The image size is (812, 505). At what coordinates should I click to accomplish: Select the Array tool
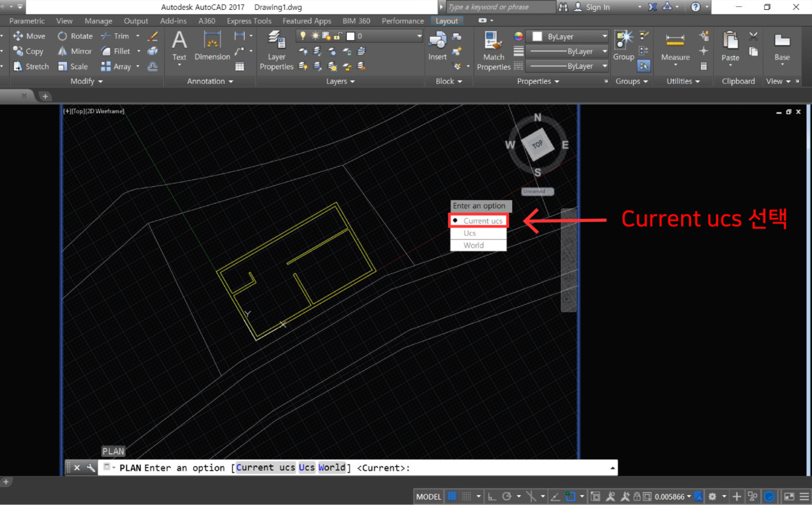point(116,66)
